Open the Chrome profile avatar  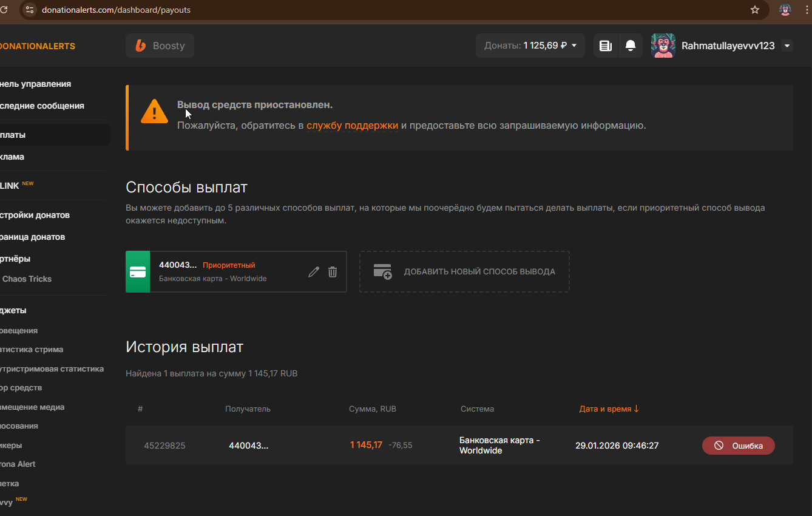pos(785,10)
